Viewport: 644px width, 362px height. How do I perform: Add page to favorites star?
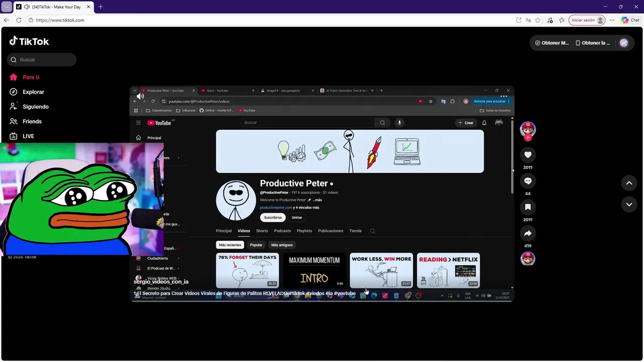point(538,20)
